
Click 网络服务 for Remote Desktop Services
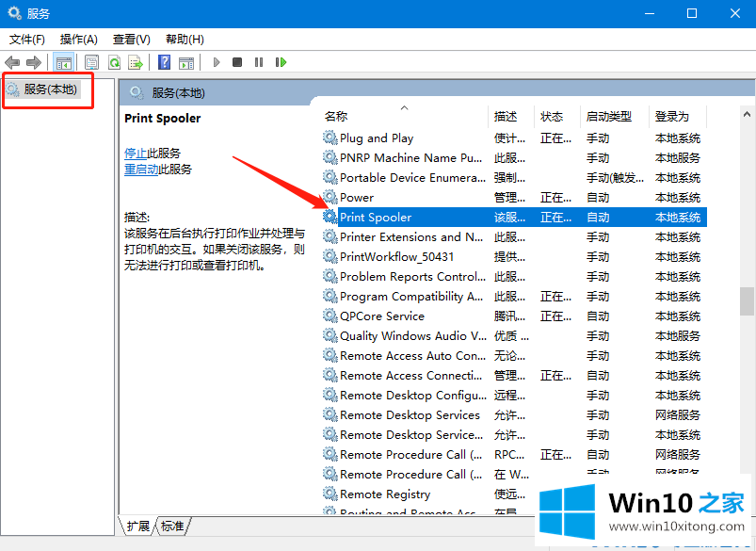[x=678, y=415]
